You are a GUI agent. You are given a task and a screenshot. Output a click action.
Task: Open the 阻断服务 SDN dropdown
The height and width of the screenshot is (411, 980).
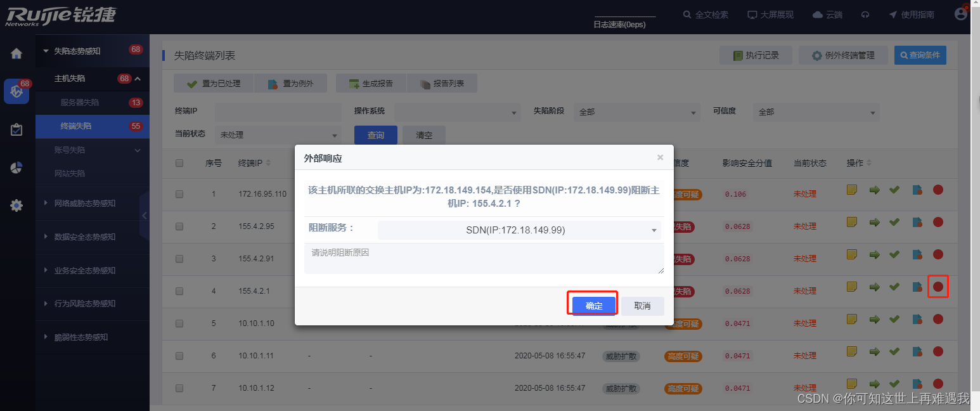point(519,230)
